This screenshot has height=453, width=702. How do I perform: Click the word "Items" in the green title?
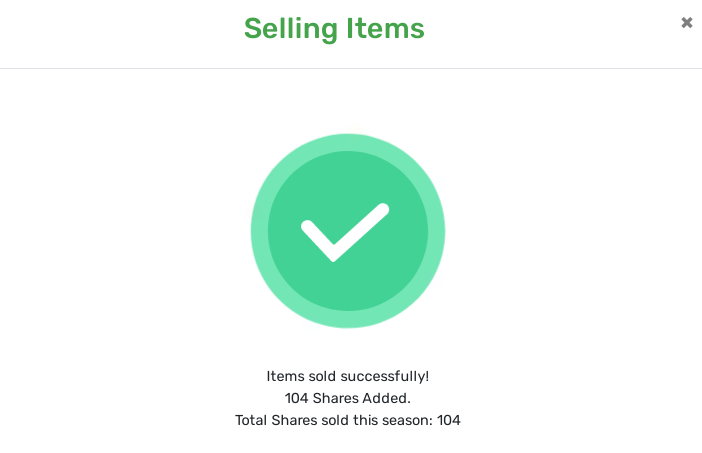pos(385,29)
